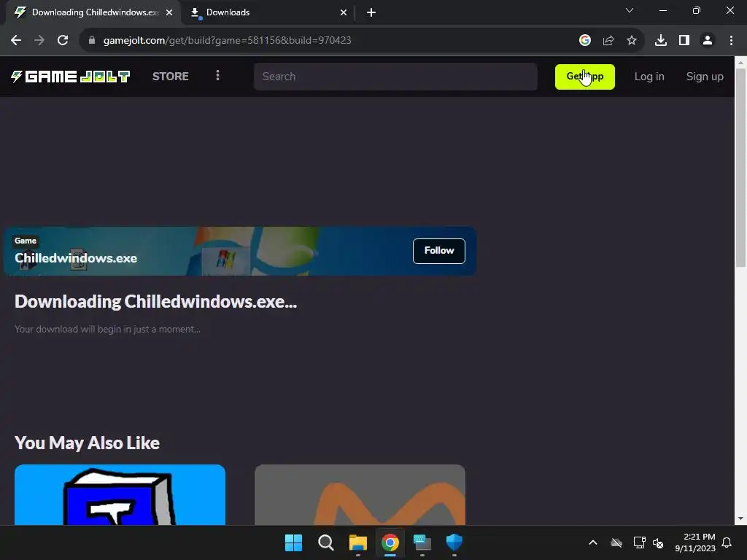
Task: Reload the current page
Action: coord(63,41)
